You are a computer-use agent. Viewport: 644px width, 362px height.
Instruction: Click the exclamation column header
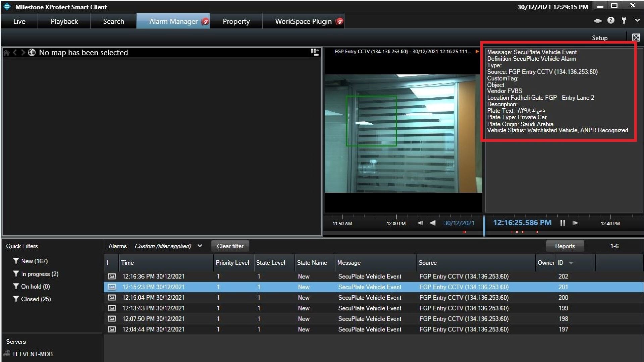[108, 263]
